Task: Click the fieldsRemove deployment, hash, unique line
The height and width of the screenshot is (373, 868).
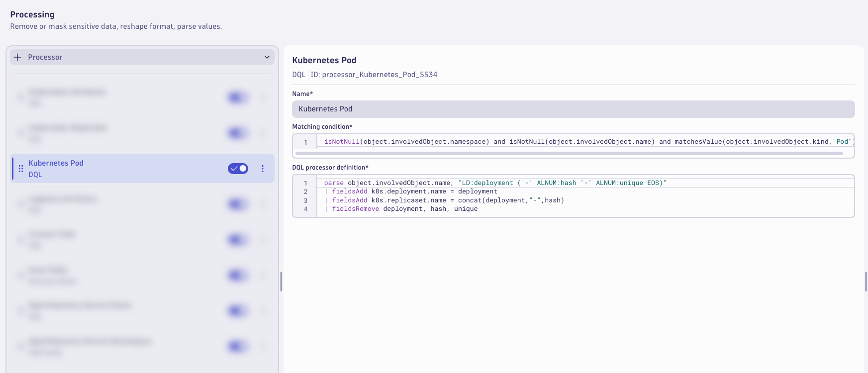Action: coord(401,209)
